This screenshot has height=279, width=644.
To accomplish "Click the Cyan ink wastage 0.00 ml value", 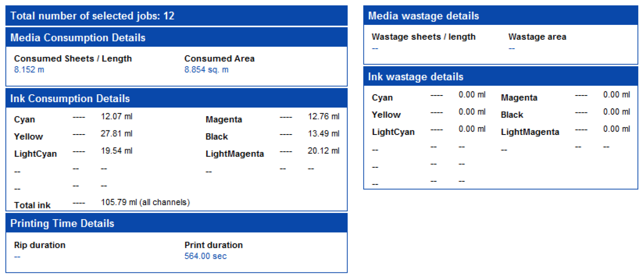I will click(472, 95).
